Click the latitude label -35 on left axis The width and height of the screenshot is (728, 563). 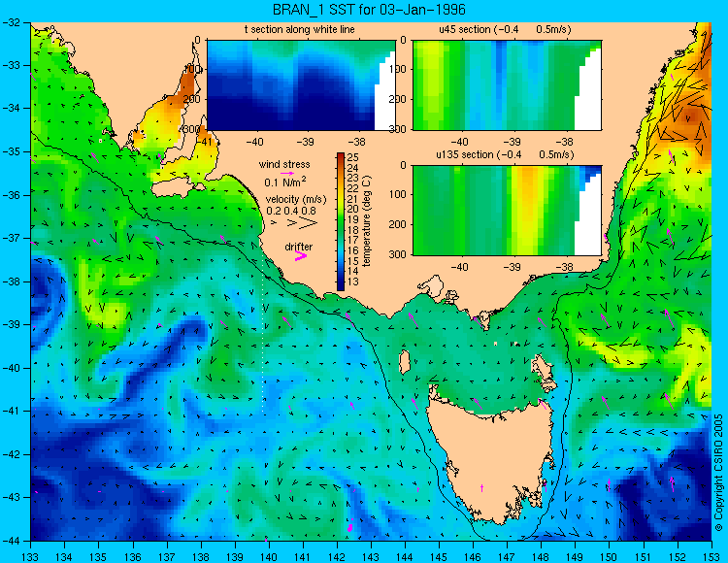pyautogui.click(x=12, y=151)
